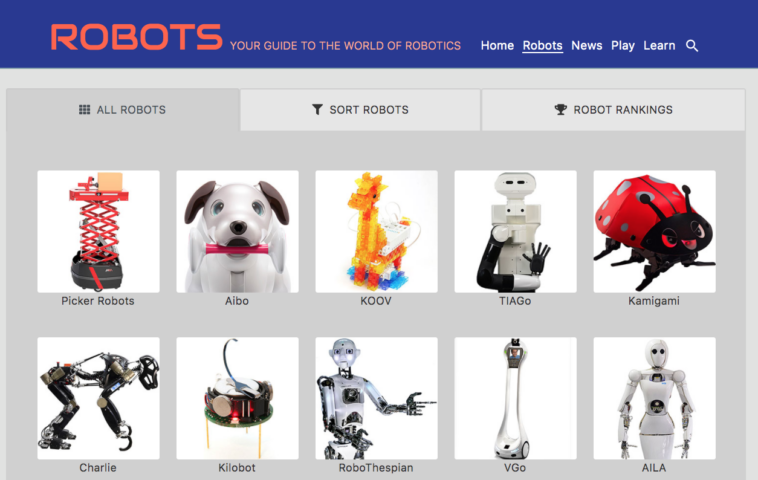Open the Robot Rankings tab
This screenshot has width=758, height=480.
[613, 110]
